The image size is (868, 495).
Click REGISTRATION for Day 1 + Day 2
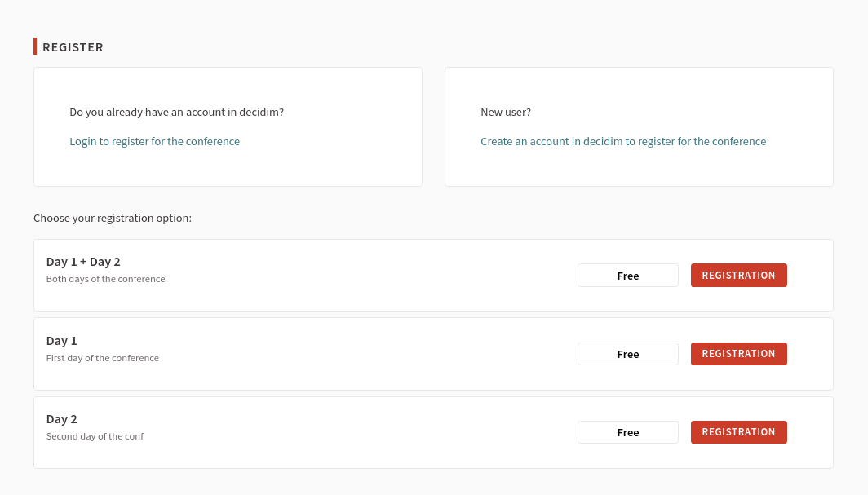[x=738, y=276]
